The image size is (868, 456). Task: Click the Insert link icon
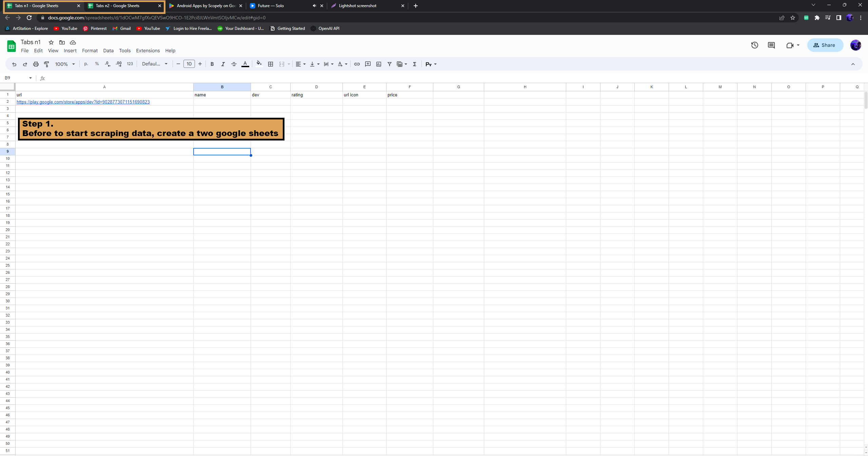pyautogui.click(x=357, y=64)
